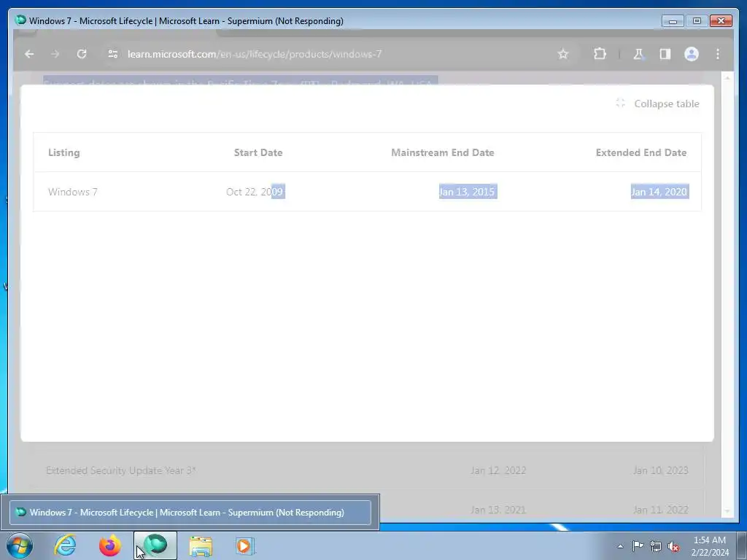Viewport: 747px width, 560px height.
Task: Click the Mainstream End Date header
Action: click(443, 152)
